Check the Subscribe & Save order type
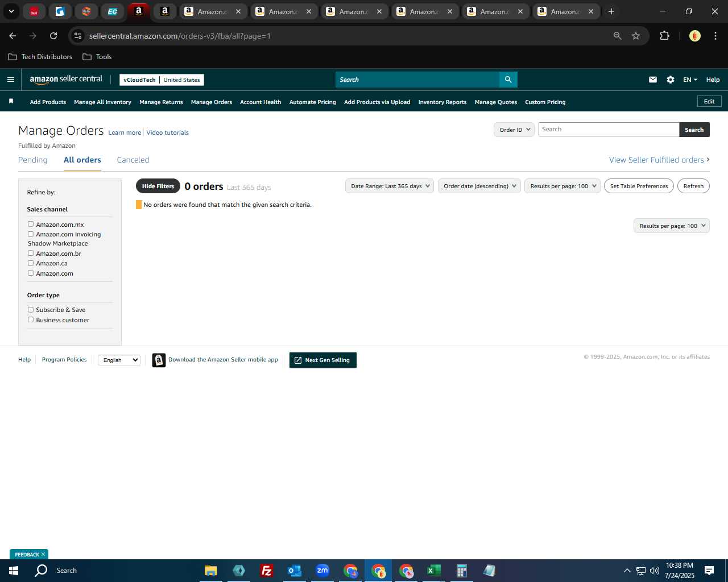The height and width of the screenshot is (582, 728). (31, 310)
